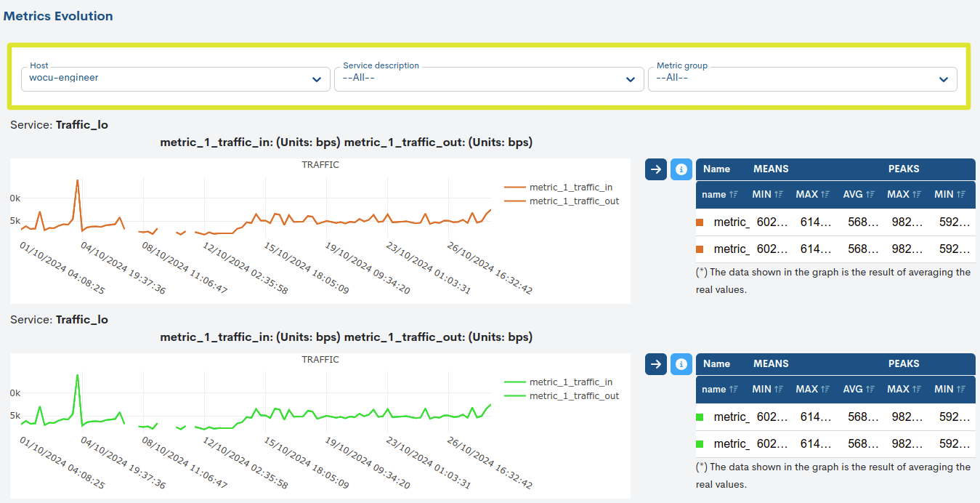Toggle metric_1_traffic_in in the orange chart legend
The image size is (980, 503).
[x=559, y=187]
